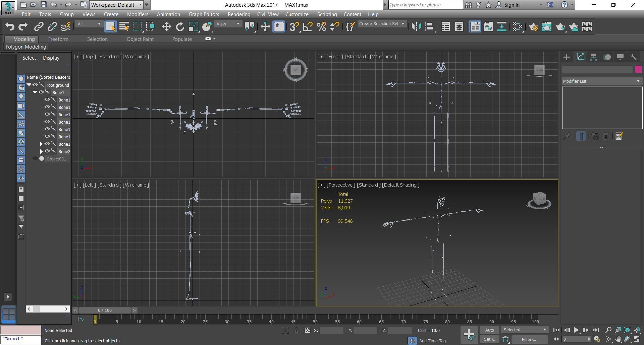
Task: Choose Rectangular Selection Region tool
Action: click(x=137, y=27)
